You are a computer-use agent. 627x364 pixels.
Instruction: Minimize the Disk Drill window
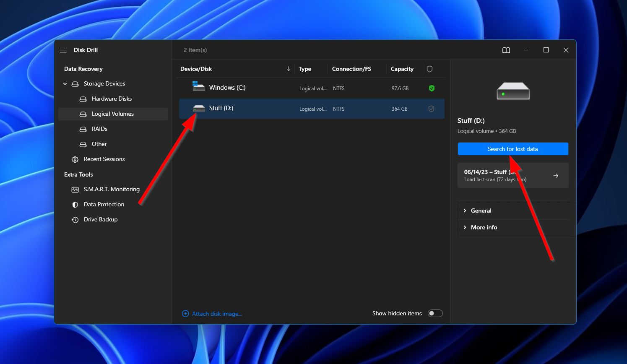tap(526, 50)
